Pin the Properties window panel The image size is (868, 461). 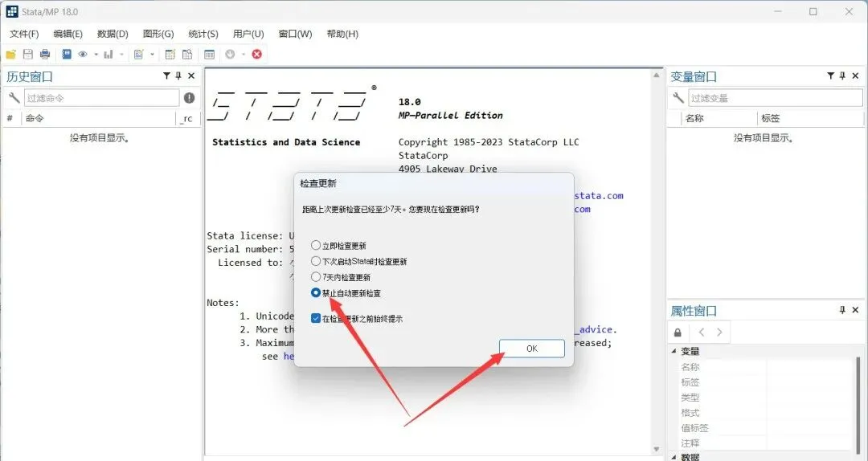[x=842, y=310]
